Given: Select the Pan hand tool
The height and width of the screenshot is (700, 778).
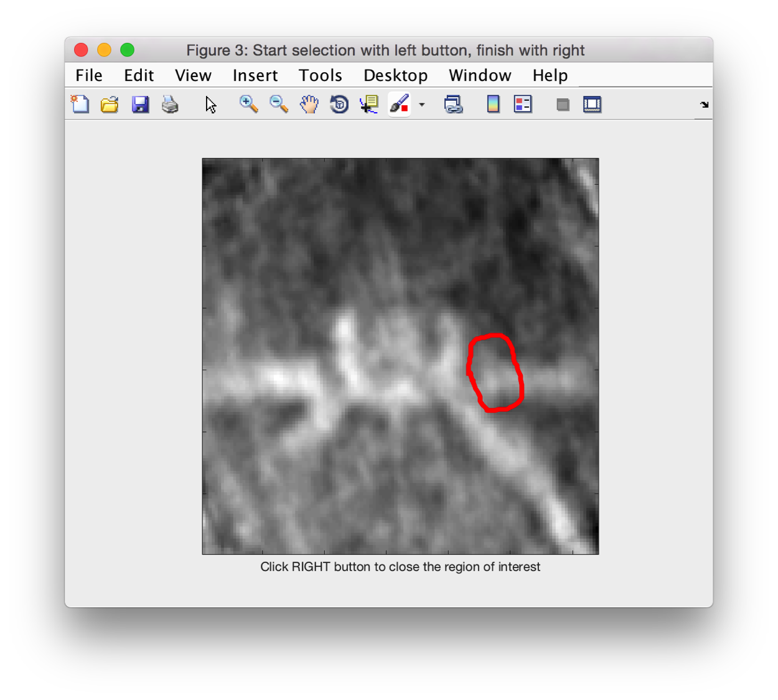Looking at the screenshot, I should [309, 104].
